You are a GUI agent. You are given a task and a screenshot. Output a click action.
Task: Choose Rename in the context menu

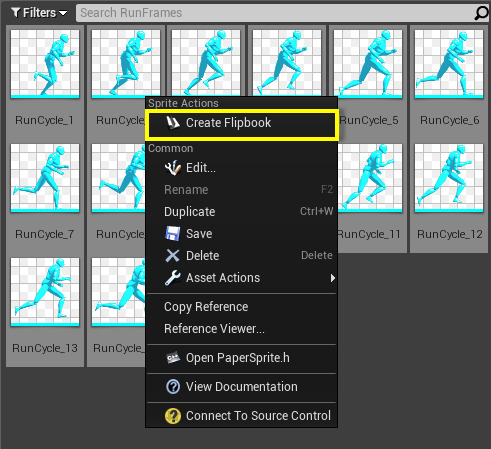[242, 190]
